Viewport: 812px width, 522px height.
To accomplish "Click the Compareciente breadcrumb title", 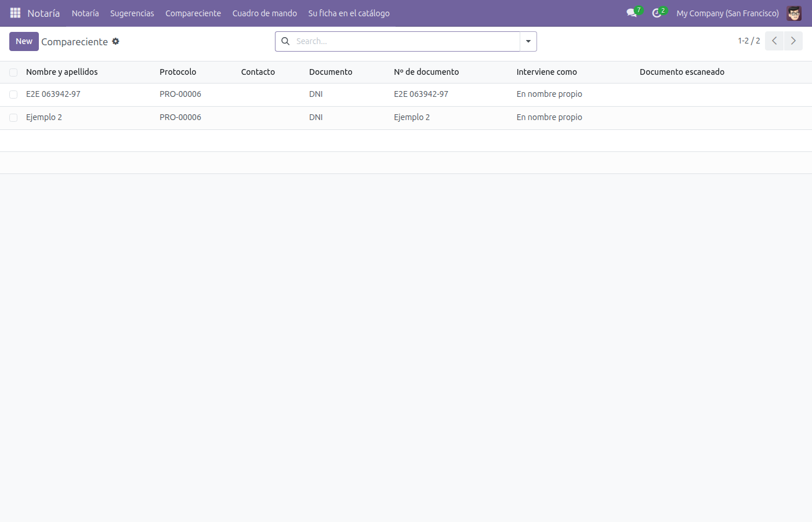I will point(74,42).
